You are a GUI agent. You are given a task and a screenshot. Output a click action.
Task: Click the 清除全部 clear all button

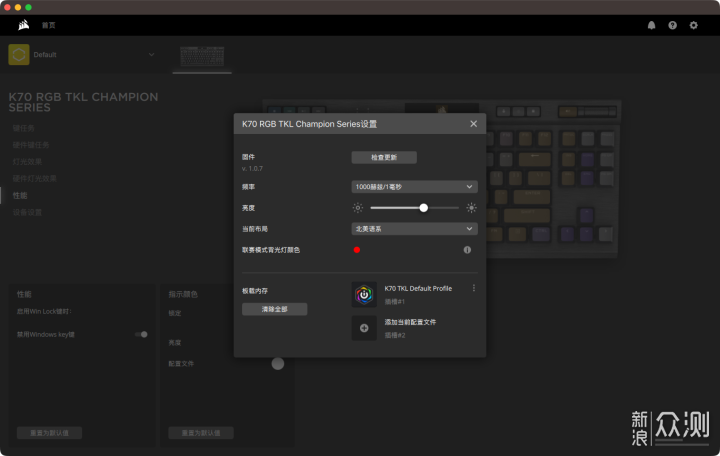click(275, 309)
